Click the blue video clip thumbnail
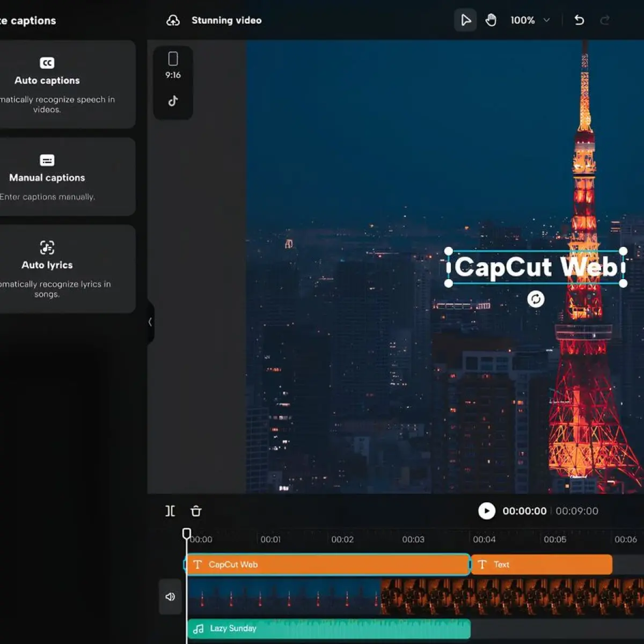This screenshot has width=644, height=644. [x=284, y=597]
